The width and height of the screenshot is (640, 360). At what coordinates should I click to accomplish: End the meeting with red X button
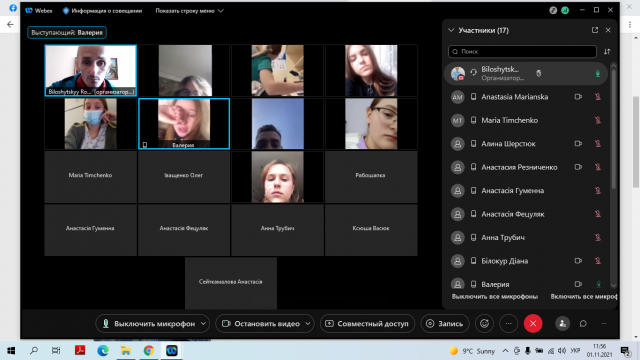coord(533,324)
